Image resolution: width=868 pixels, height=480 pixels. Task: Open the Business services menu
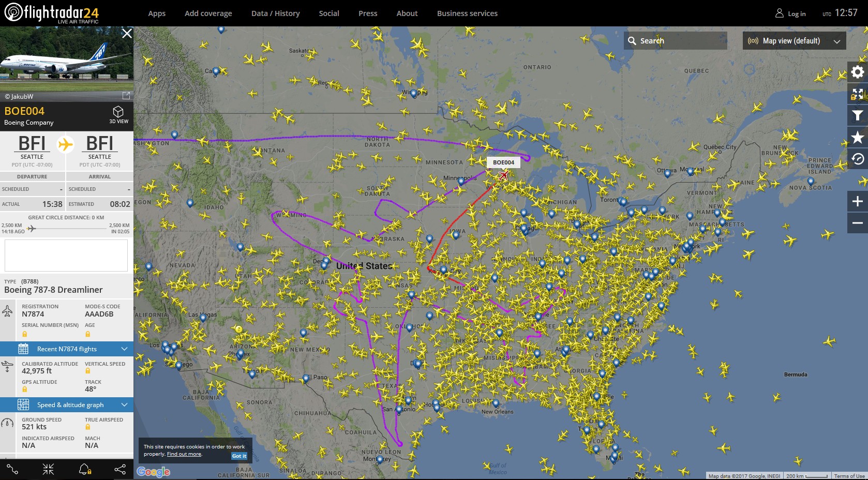467,13
